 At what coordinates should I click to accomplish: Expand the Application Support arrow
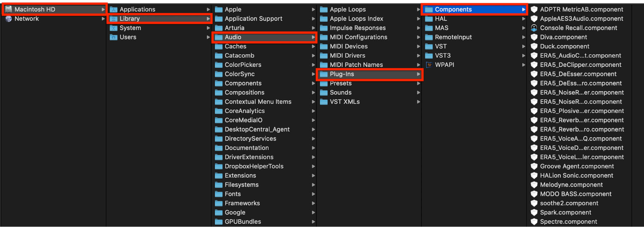coord(313,19)
